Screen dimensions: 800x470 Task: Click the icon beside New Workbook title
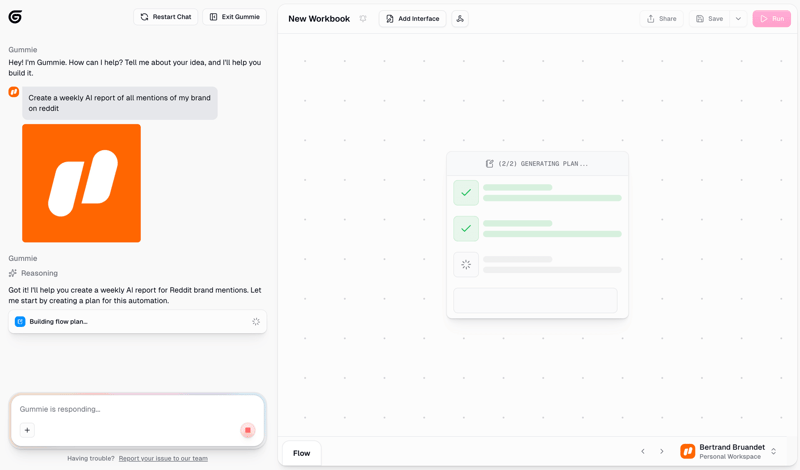tap(363, 18)
